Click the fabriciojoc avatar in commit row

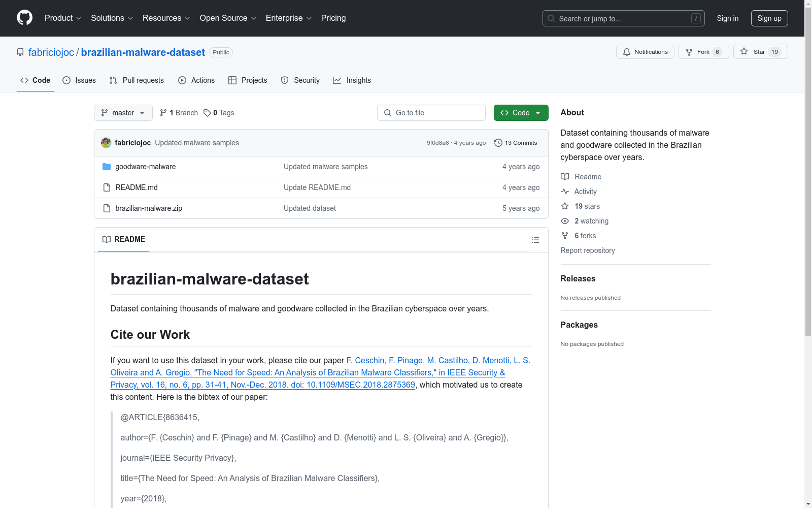point(106,143)
